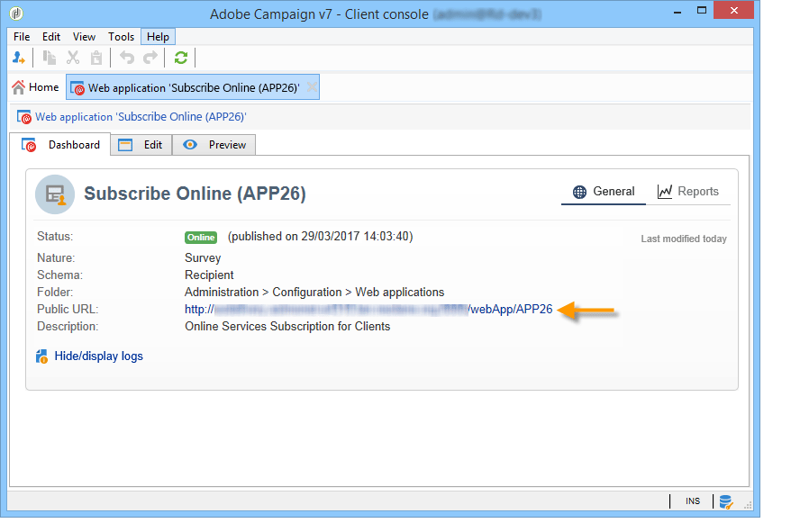Toggle insert mode via the INS indicator

(x=693, y=500)
